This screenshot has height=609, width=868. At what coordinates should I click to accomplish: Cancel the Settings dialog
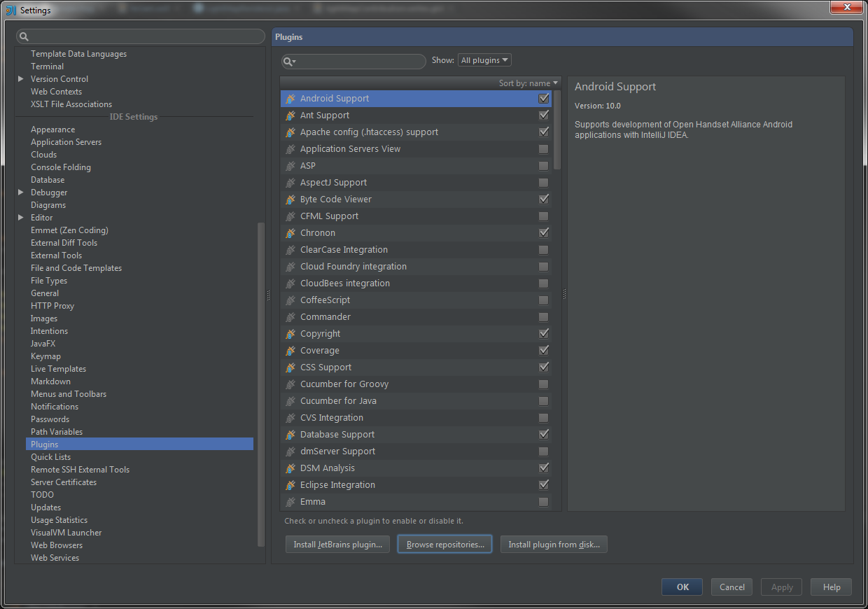click(731, 587)
